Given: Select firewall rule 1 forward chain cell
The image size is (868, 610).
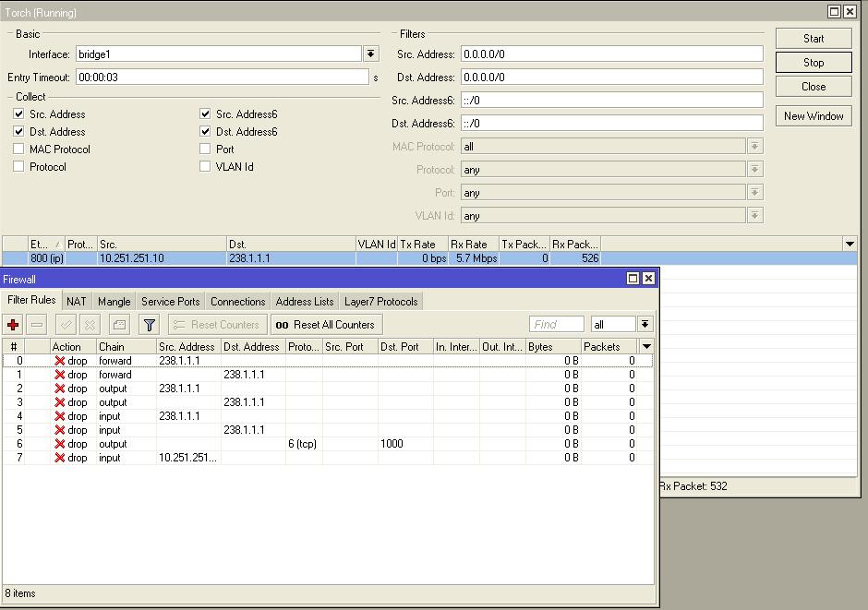Looking at the screenshot, I should tap(127, 375).
